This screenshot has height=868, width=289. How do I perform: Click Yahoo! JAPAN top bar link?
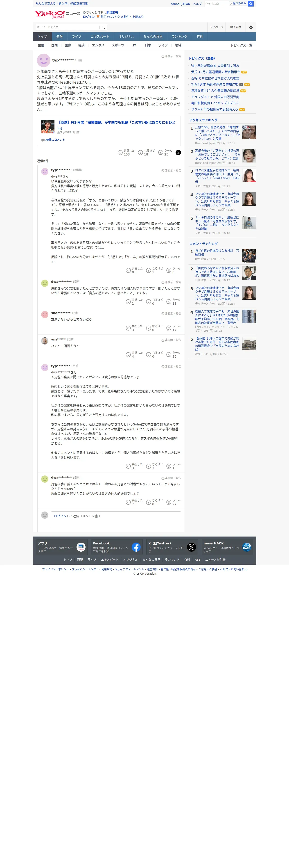180,4
